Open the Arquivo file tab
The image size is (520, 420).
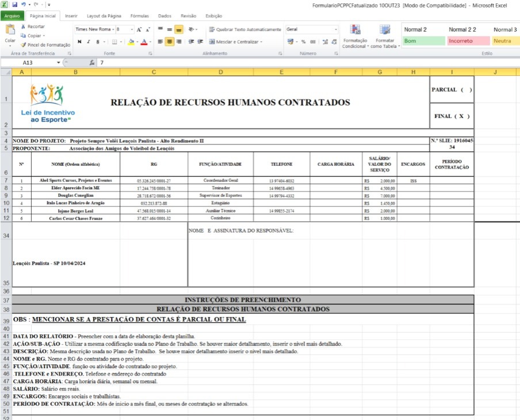click(12, 16)
